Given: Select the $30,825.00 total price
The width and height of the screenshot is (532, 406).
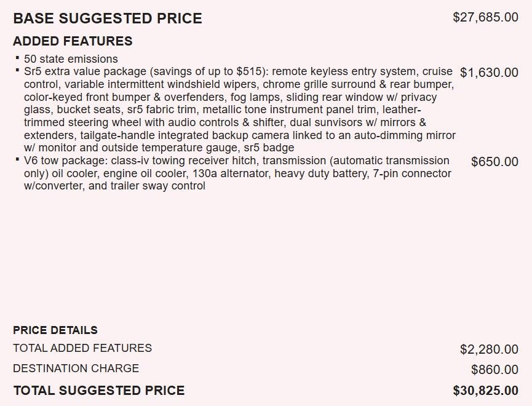Looking at the screenshot, I should pyautogui.click(x=485, y=391).
